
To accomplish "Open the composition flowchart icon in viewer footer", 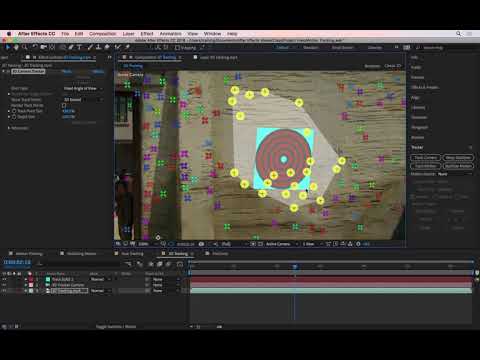I will click(350, 244).
